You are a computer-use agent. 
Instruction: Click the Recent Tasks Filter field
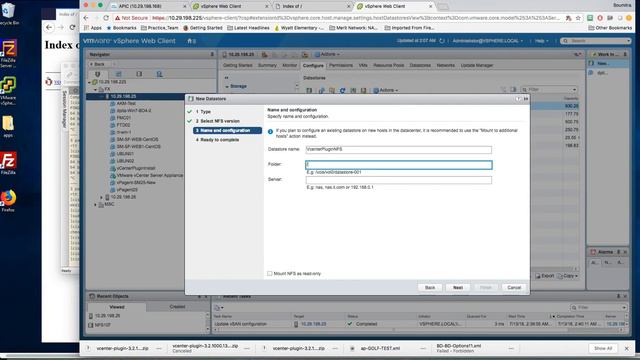[598, 307]
